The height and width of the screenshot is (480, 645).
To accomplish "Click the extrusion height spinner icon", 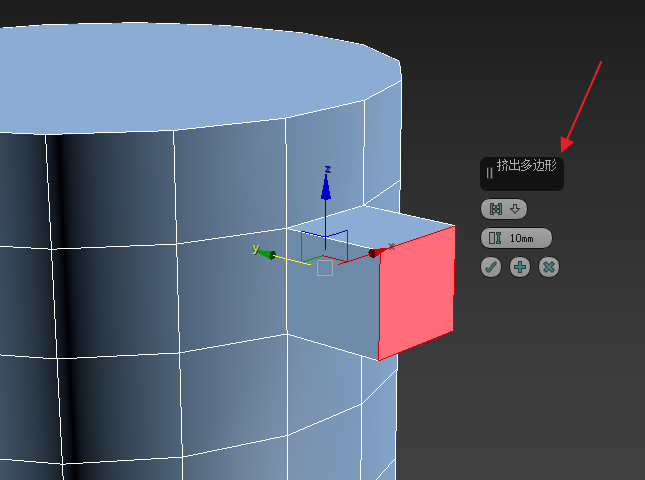I will [494, 238].
